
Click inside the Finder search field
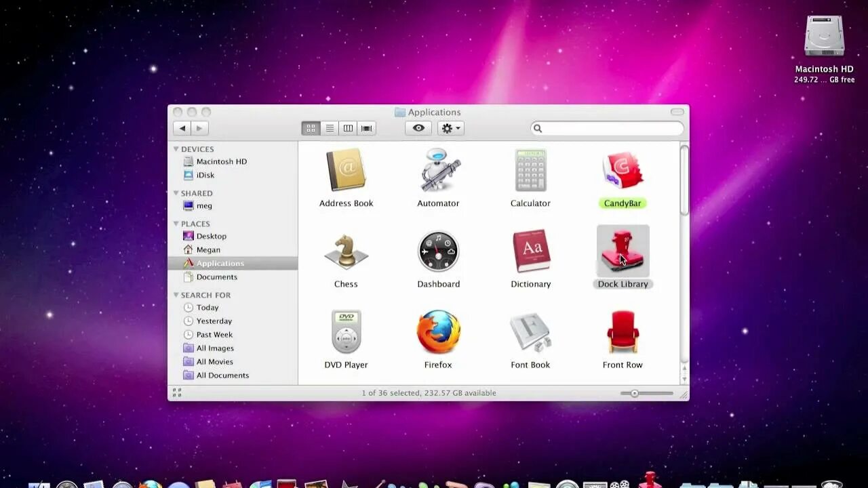607,128
